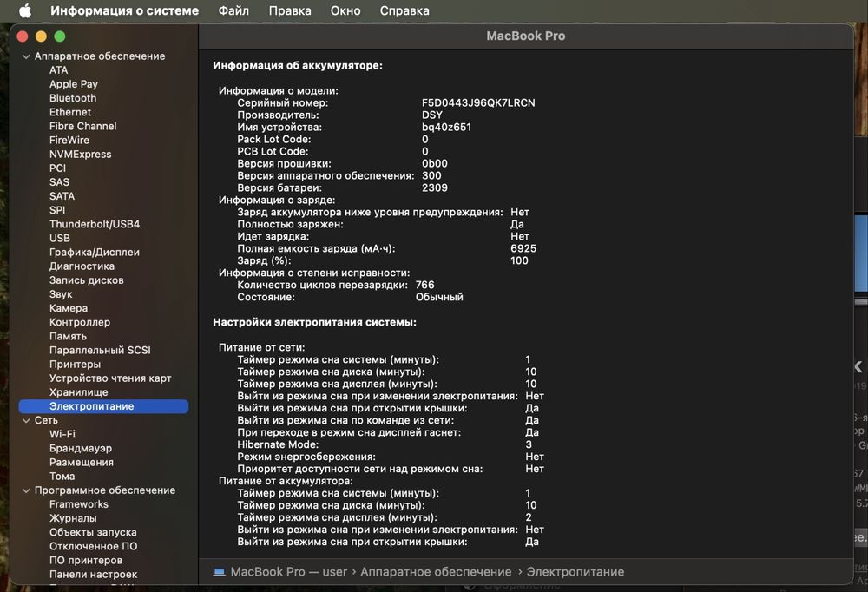Screen dimensions: 868x592
Task: Select ATA in the sidebar
Action: [59, 70]
